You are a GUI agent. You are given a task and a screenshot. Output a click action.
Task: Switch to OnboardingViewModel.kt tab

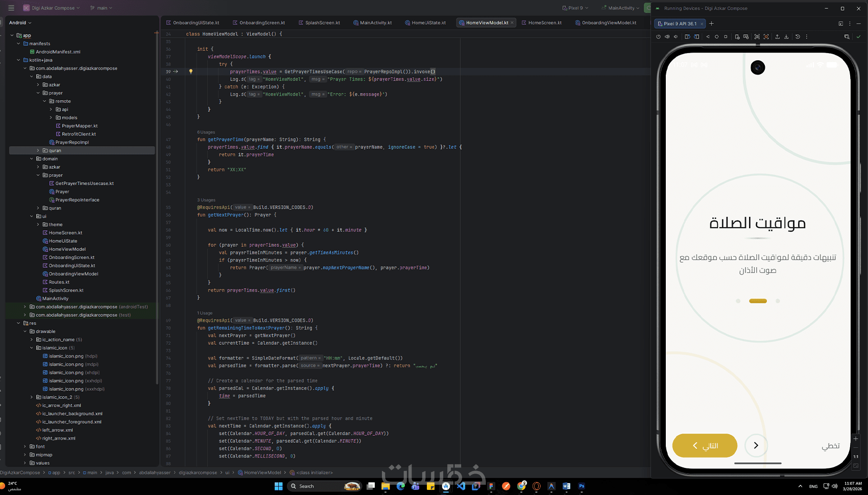click(x=606, y=22)
